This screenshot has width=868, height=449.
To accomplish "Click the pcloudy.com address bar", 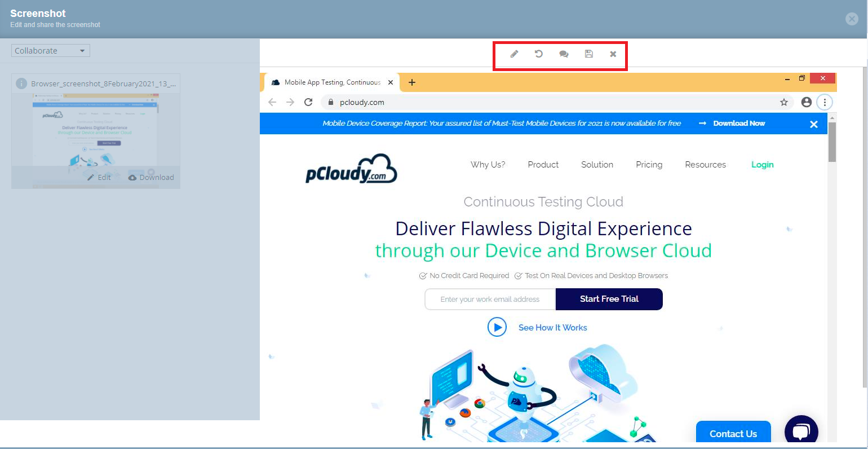I will (x=557, y=102).
